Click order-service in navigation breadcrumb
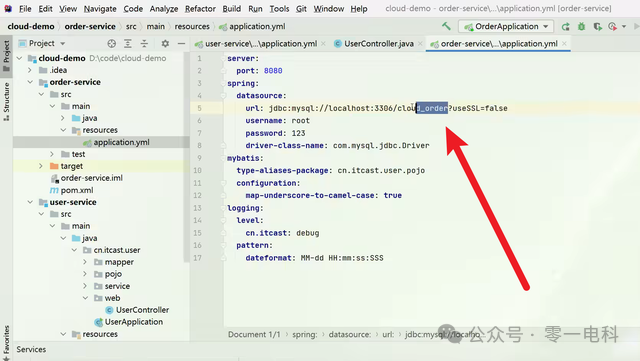Screen dimensions: 640x361 coord(90,27)
